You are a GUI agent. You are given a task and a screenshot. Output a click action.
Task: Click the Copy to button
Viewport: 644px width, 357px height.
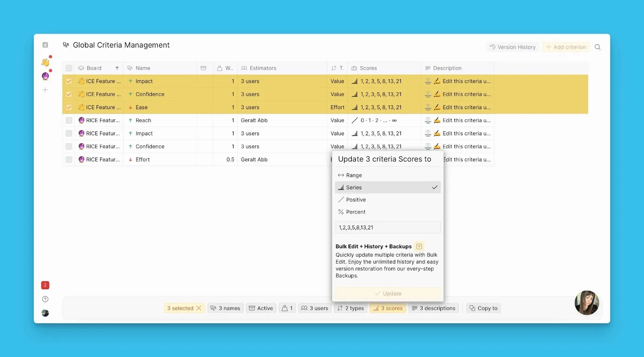483,308
